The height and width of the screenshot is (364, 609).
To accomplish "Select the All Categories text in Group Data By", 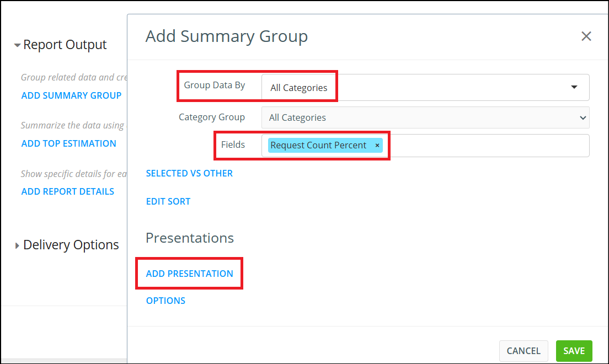I will point(298,88).
